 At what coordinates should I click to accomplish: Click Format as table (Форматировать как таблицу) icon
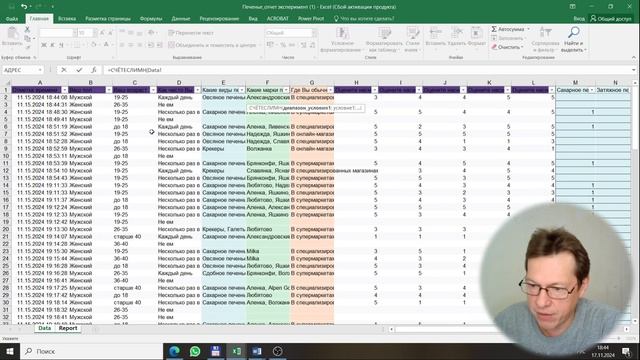[x=384, y=33]
